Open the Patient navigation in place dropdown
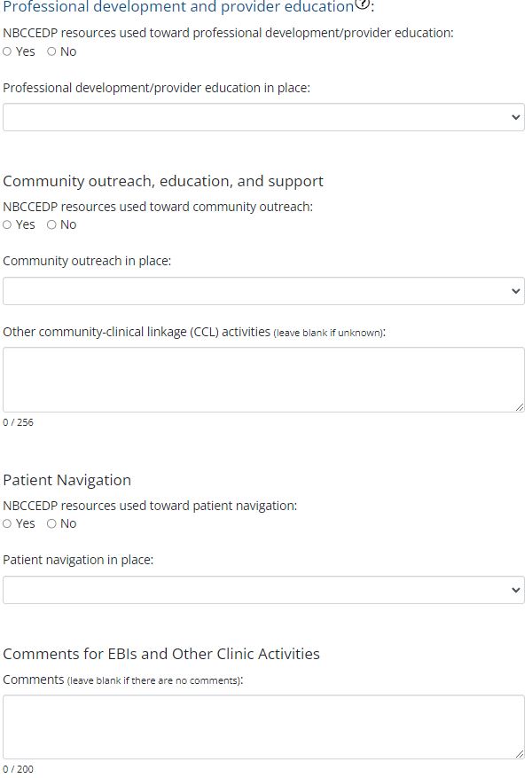 pos(263,590)
